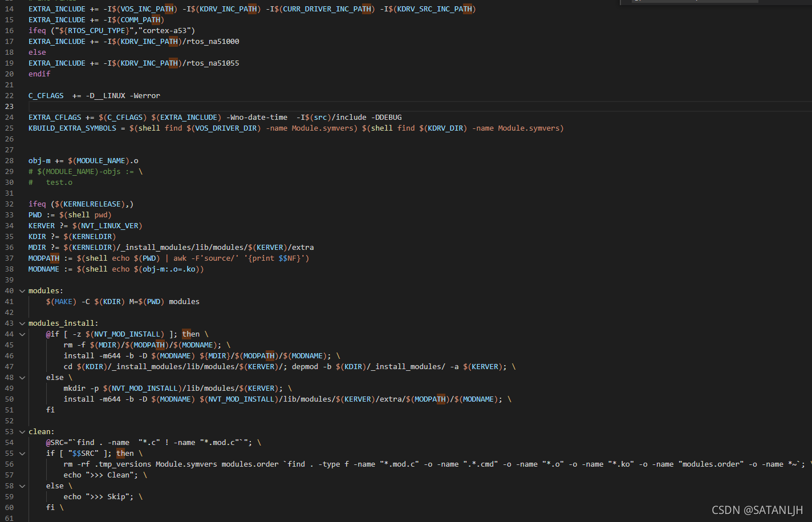Click 'KBUILD_EXTRA_SYMBOLS' on line 25
The height and width of the screenshot is (522, 812).
[x=72, y=128]
